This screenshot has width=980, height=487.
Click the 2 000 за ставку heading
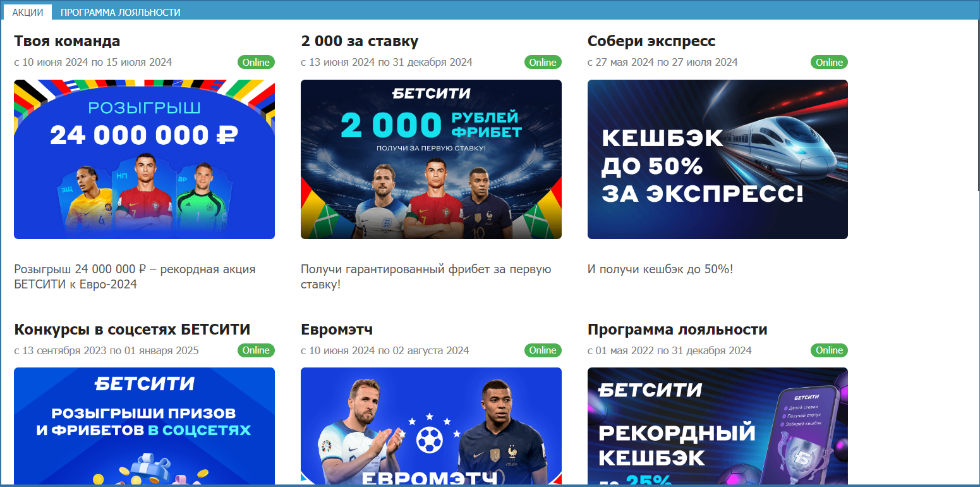360,42
